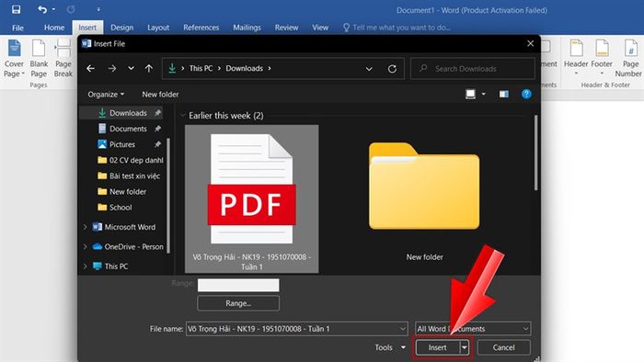Create a New folder from toolbar
The image size is (644, 362).
(160, 95)
